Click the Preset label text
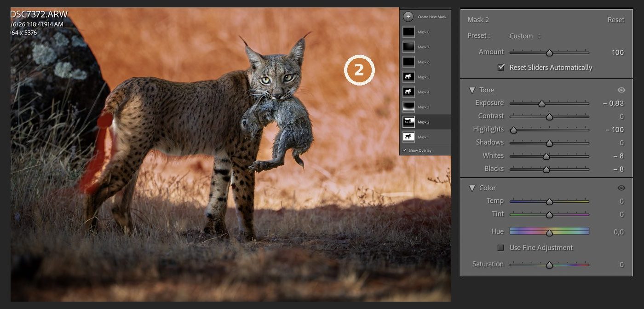The width and height of the screenshot is (644, 309). click(478, 36)
